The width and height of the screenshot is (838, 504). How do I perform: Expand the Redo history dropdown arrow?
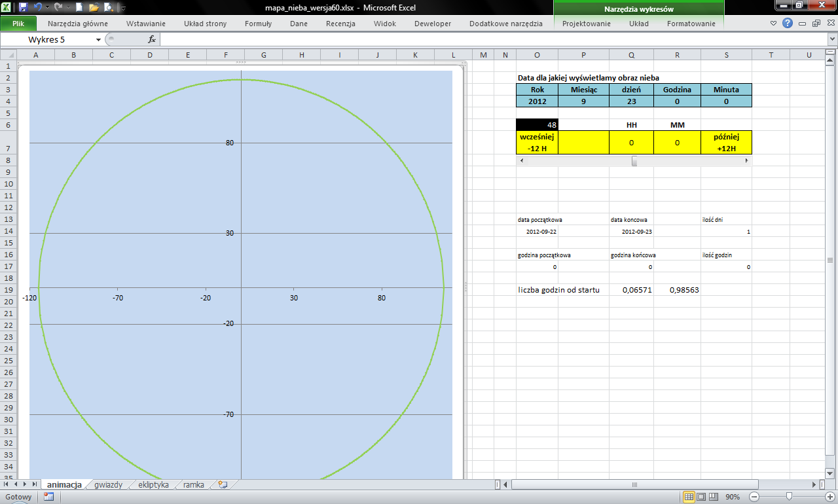(67, 8)
